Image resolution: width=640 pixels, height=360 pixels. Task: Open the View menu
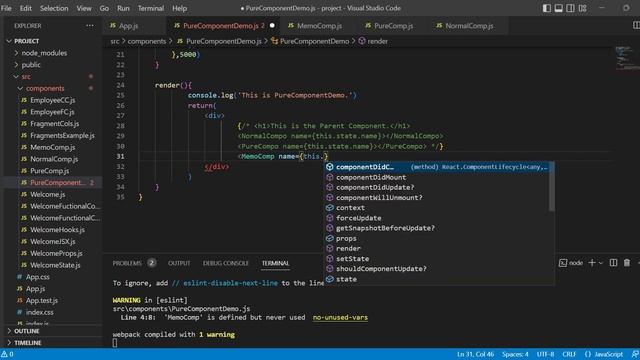[x=84, y=8]
